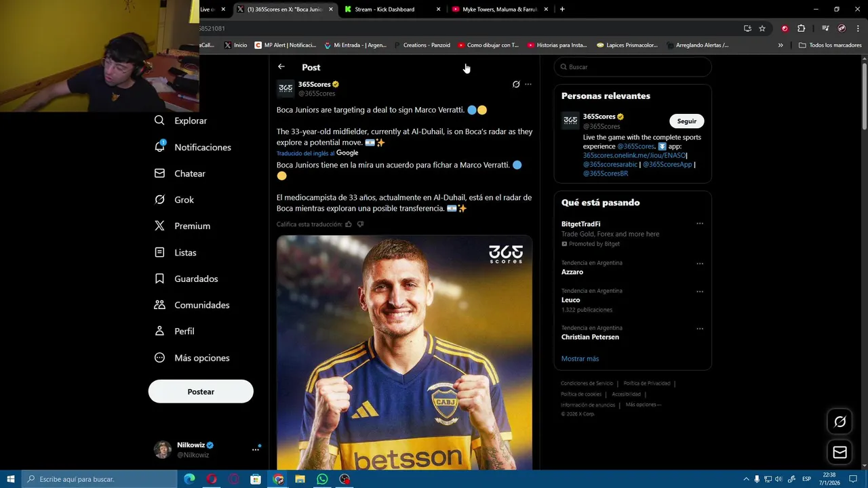This screenshot has height=488, width=868.
Task: Click the 365Scores author avatar on post
Action: (285, 88)
